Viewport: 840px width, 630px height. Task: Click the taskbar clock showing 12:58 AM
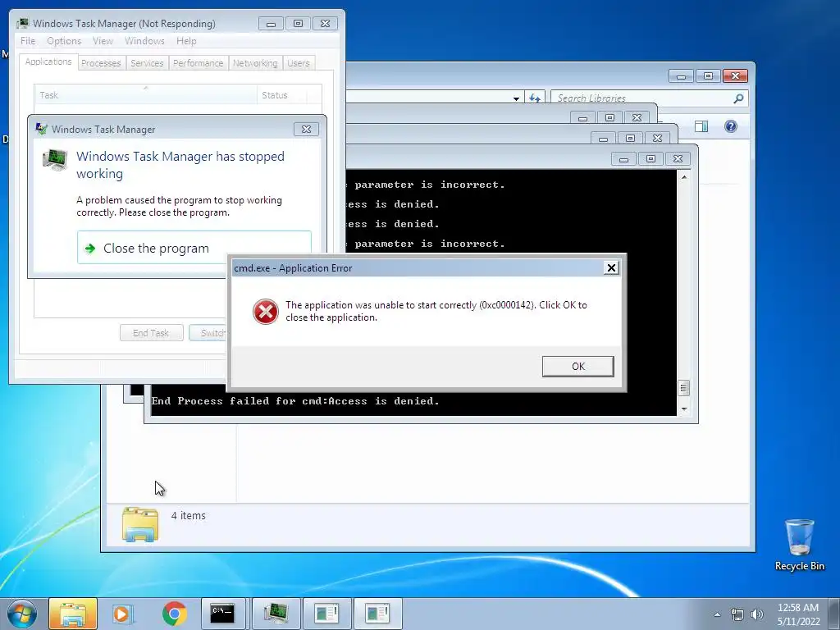[798, 614]
